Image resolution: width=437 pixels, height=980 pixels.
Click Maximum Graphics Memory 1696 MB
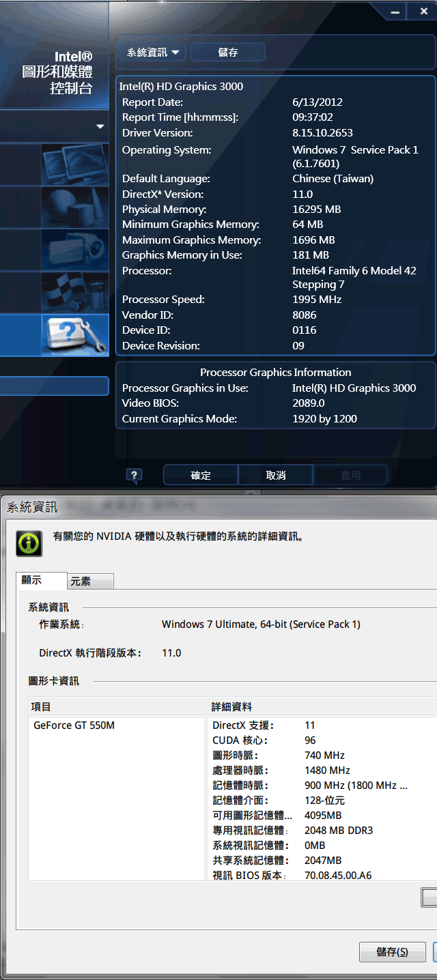[x=313, y=240]
